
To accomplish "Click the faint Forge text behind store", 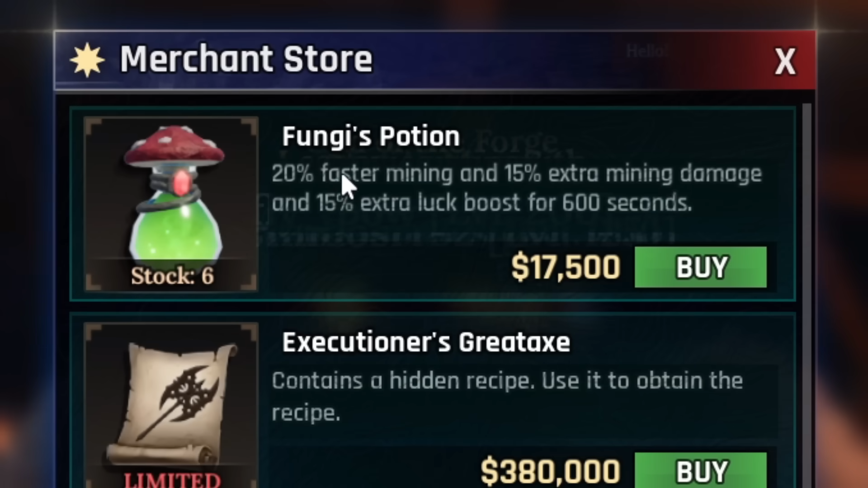I will 515,141.
